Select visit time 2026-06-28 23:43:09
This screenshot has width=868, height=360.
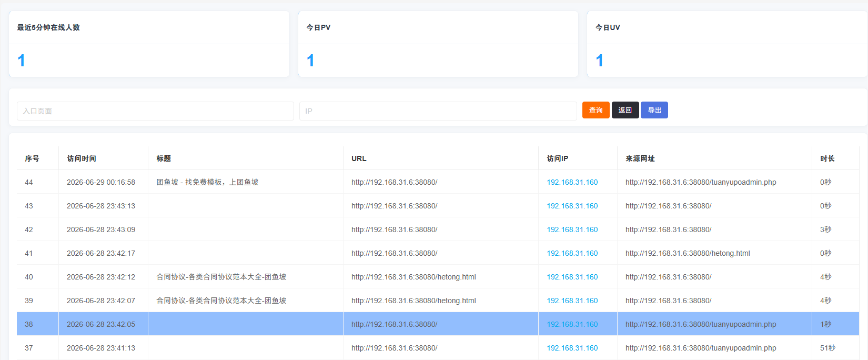pos(101,229)
